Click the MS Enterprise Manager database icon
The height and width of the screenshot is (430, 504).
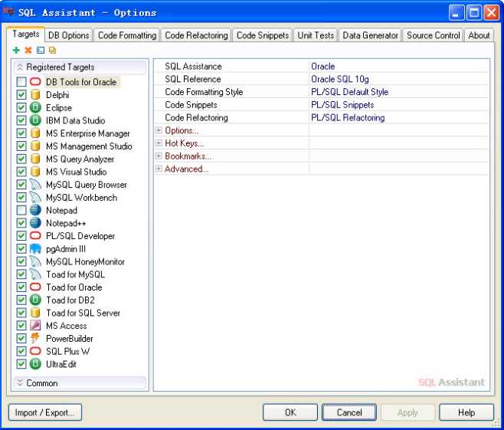tap(35, 133)
